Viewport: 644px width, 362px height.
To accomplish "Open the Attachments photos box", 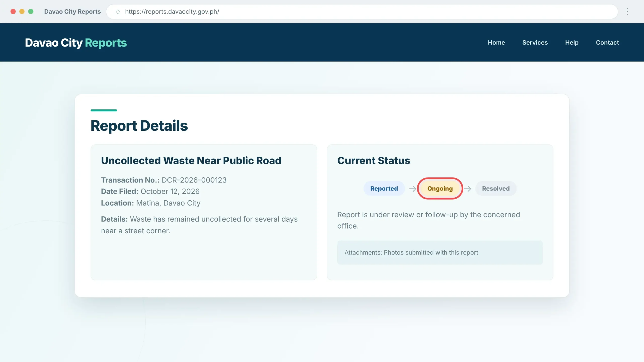I will (440, 252).
